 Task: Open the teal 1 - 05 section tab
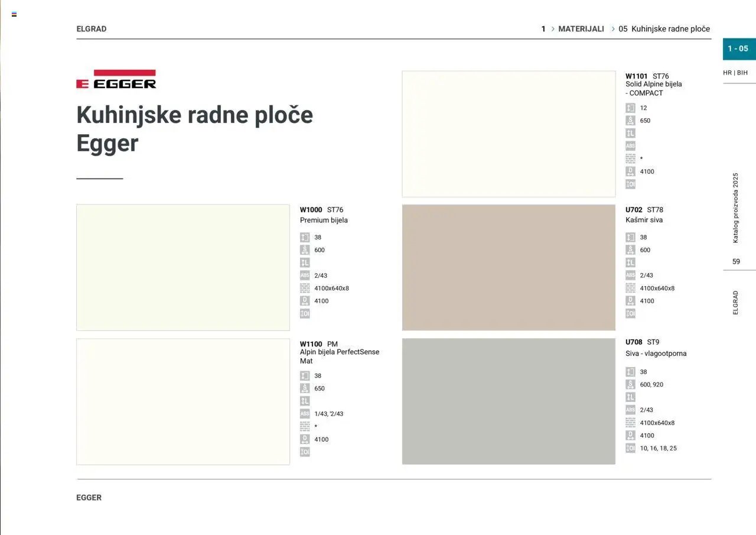tap(738, 49)
